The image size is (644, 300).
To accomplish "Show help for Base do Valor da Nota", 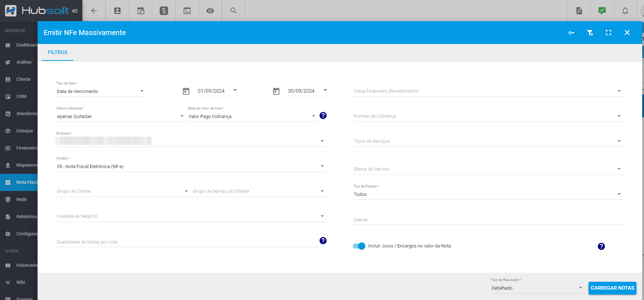I will 323,115.
